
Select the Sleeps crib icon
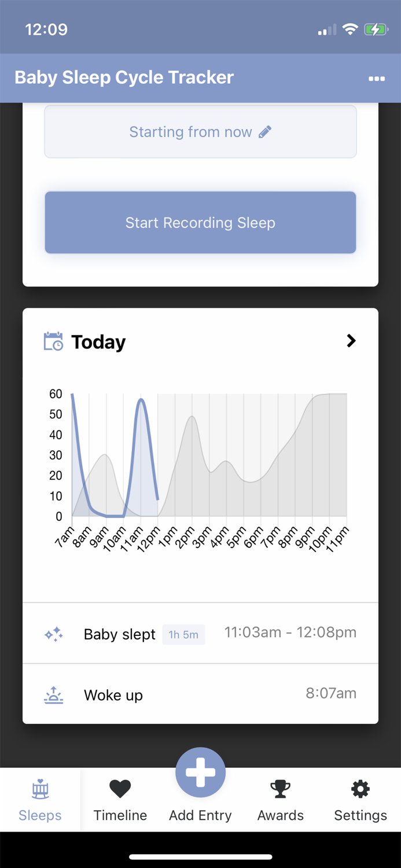click(39, 788)
